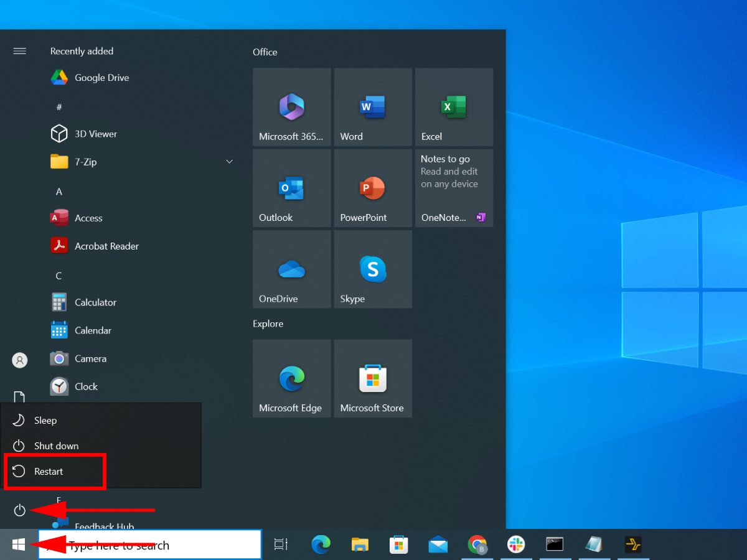
Task: Open Documents icon in Start sidebar
Action: (x=20, y=397)
